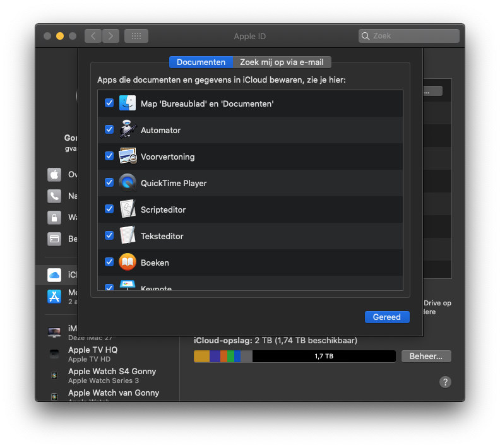Show all preferences with the grid icon
The width and height of the screenshot is (500, 448).
click(x=136, y=36)
